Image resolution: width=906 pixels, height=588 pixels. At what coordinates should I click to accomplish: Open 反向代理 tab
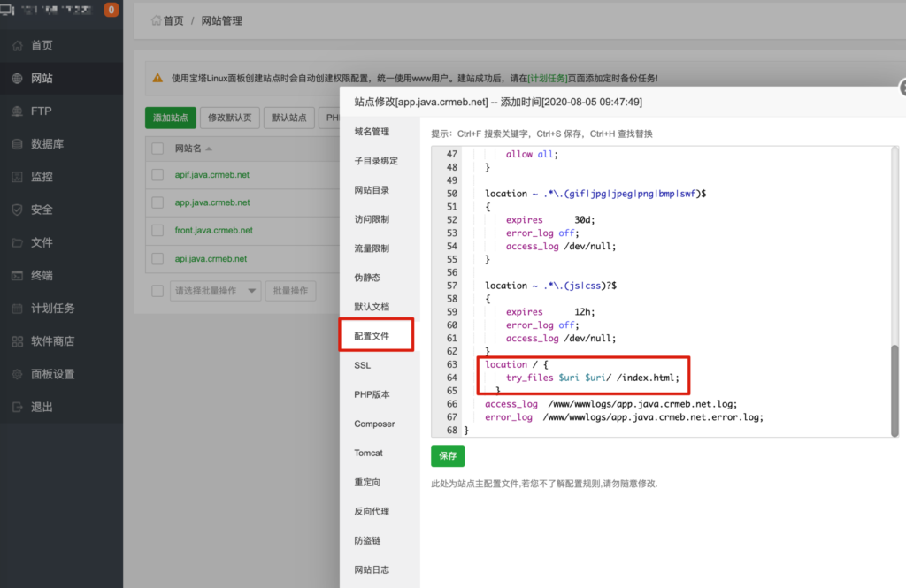[x=372, y=511]
